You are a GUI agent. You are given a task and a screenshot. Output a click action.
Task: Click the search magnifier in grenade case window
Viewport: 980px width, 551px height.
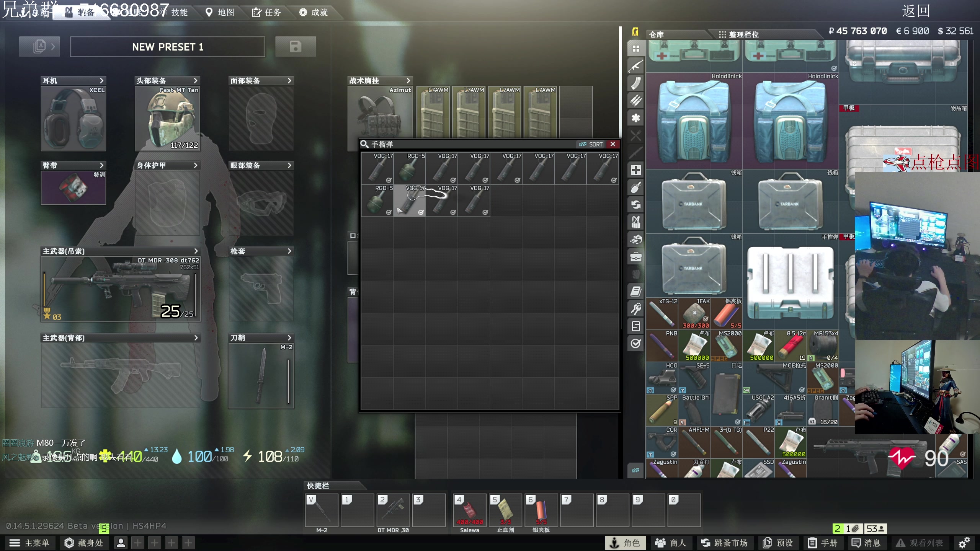pyautogui.click(x=364, y=144)
